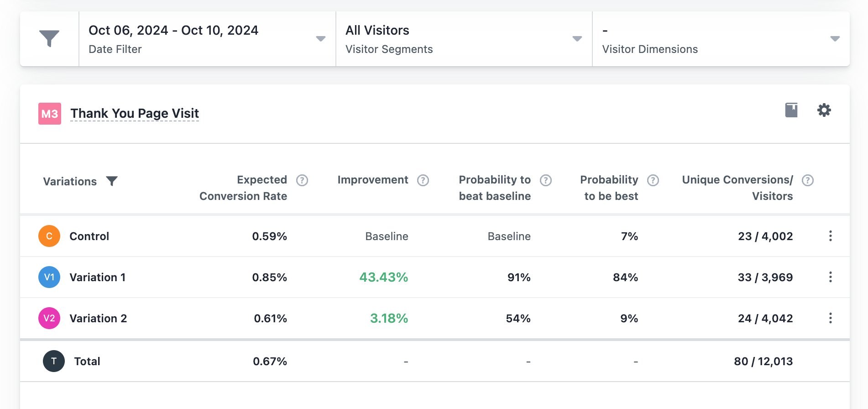Click the 23 / 4,002 conversions cell
Image resolution: width=868 pixels, height=409 pixels.
[766, 236]
